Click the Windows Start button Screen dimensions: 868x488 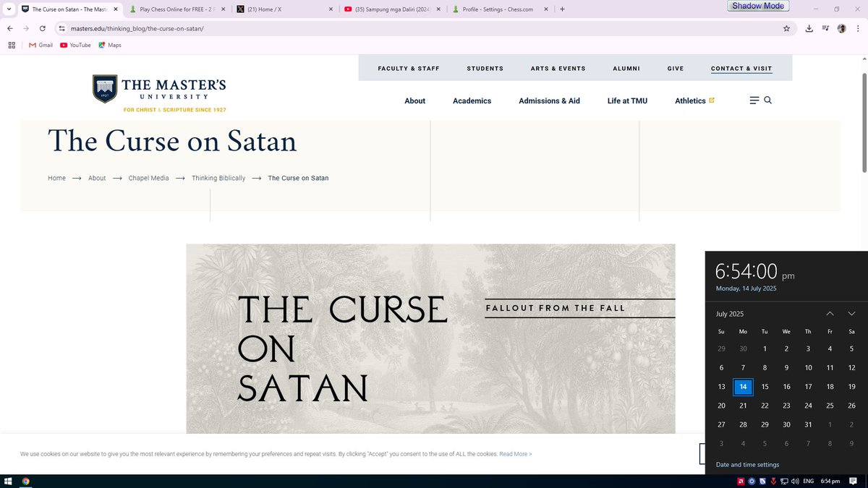coord(9,481)
